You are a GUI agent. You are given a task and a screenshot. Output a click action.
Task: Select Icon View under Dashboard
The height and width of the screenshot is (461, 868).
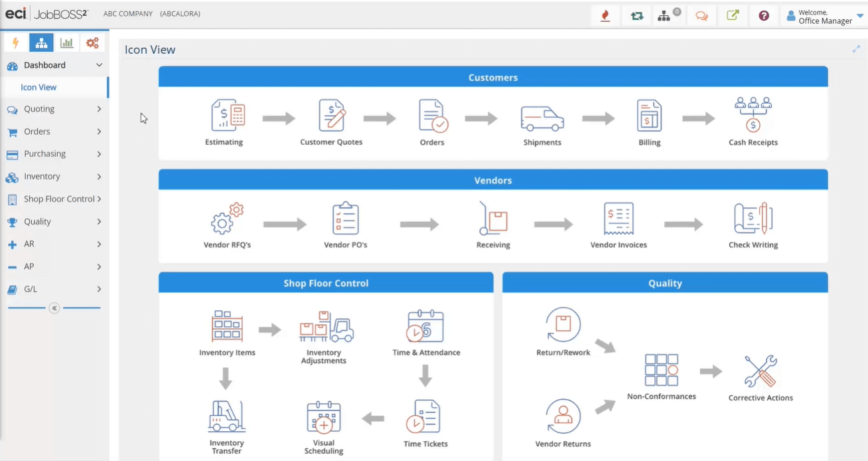[x=38, y=87]
